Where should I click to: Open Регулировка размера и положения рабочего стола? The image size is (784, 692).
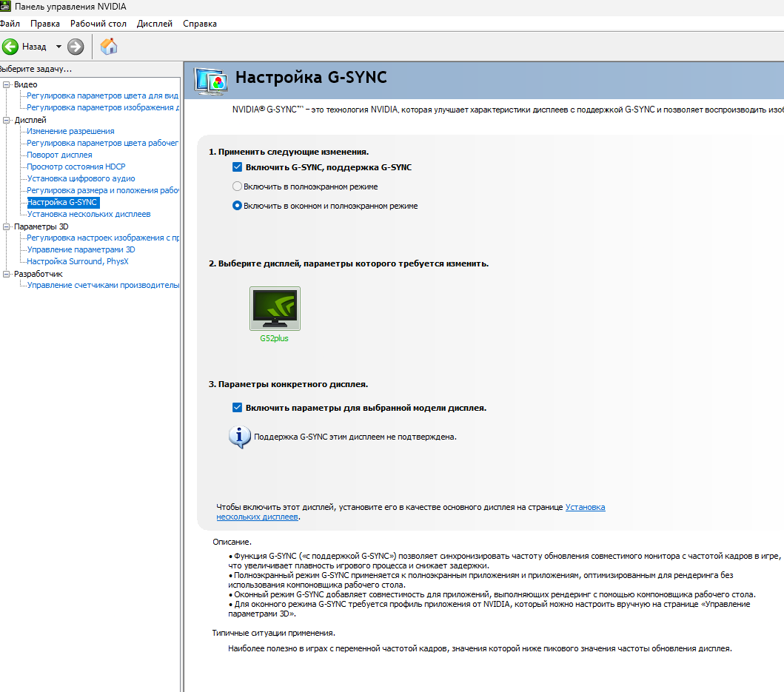coord(102,190)
